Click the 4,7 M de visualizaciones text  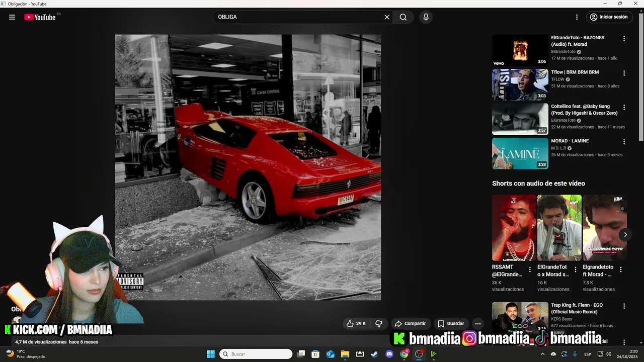point(41,342)
